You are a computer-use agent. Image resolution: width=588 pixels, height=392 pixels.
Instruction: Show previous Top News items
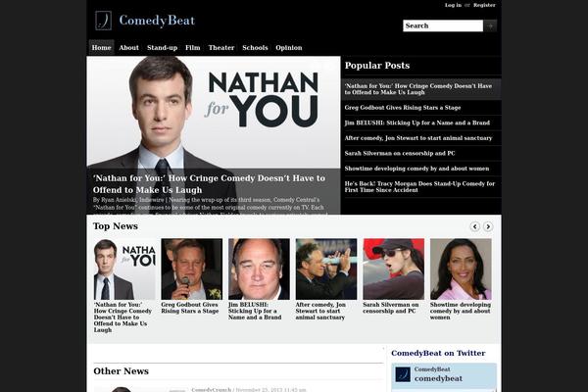tap(475, 226)
